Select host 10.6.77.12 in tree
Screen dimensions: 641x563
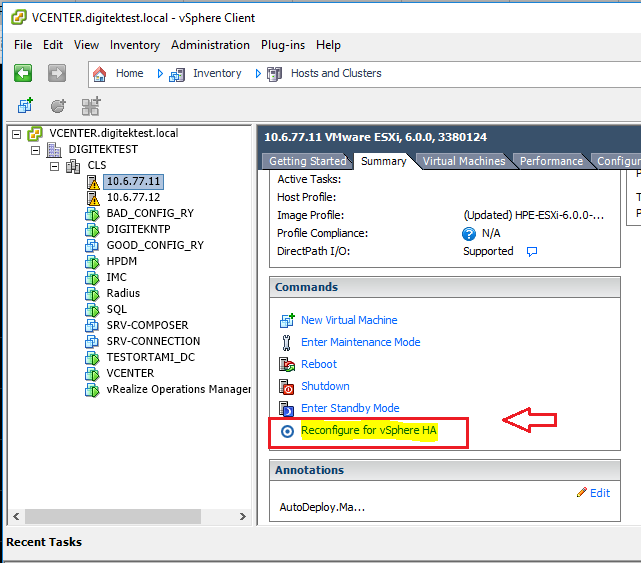pos(133,198)
